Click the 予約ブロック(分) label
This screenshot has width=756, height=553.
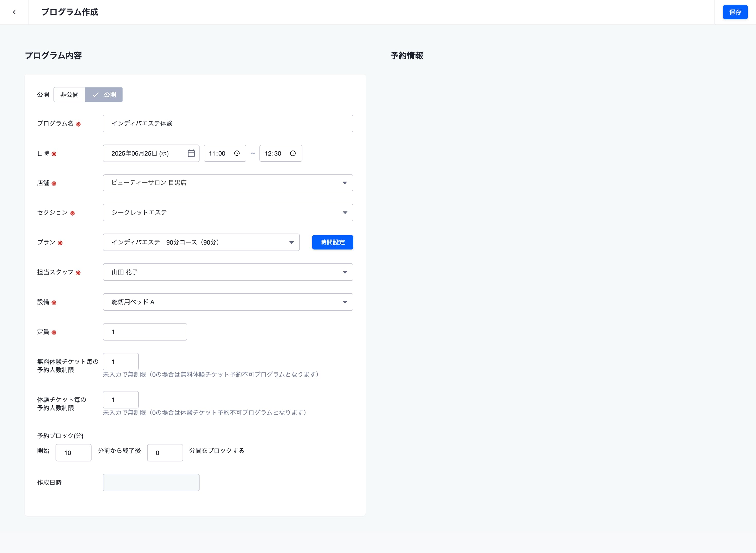[60, 435]
